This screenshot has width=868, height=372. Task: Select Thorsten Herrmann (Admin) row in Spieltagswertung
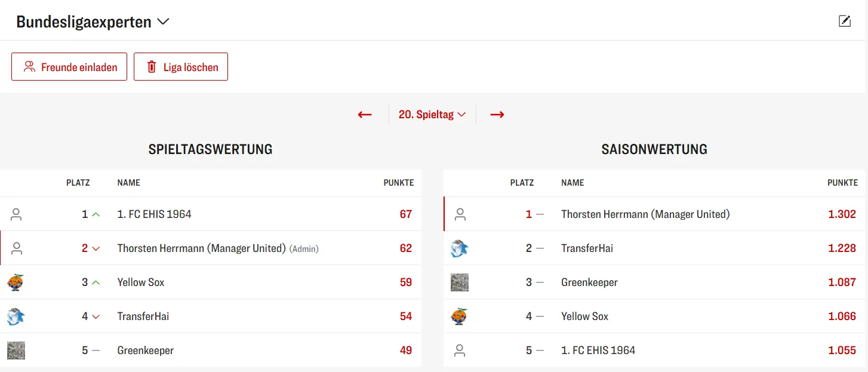click(201, 248)
